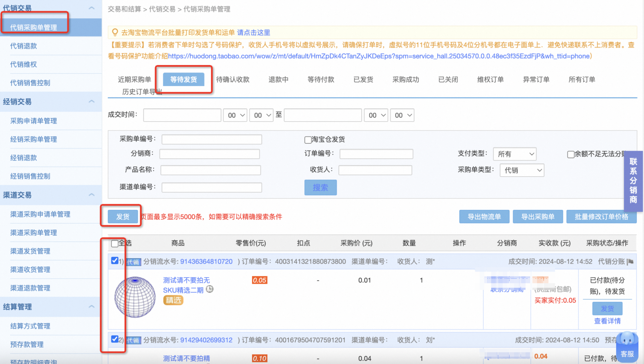Viewport: 644px width, 364px height.
Task: Focus the 分销商 input field
Action: (210, 154)
